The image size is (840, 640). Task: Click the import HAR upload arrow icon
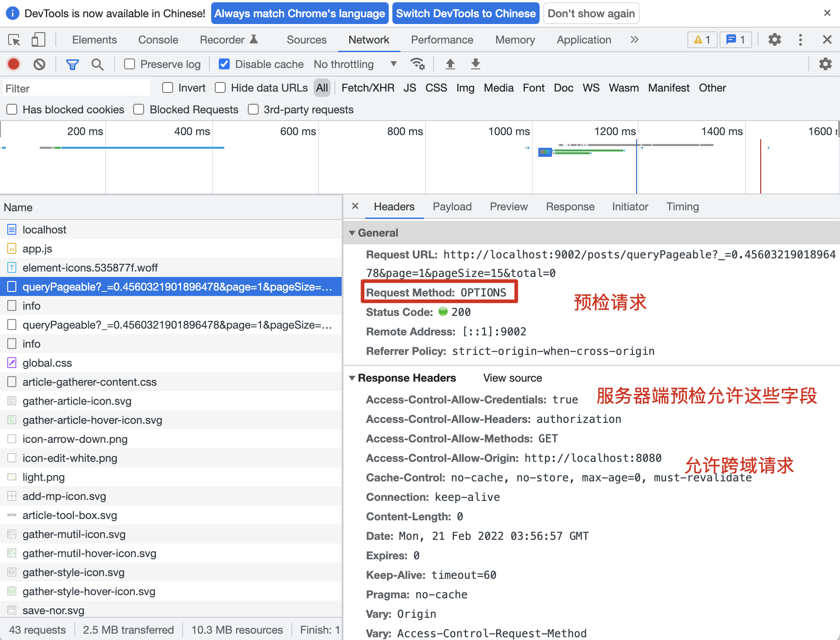(450, 64)
